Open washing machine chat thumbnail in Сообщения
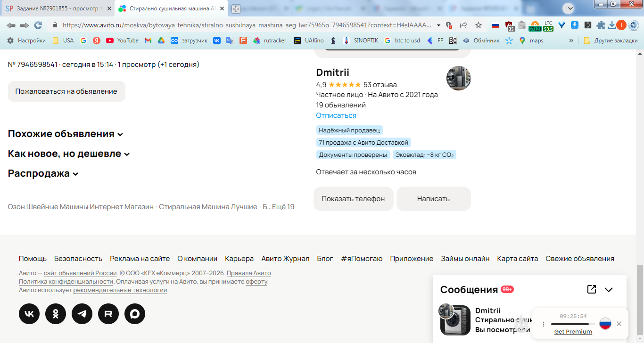Viewport: 644px width, 343px height. point(455,320)
